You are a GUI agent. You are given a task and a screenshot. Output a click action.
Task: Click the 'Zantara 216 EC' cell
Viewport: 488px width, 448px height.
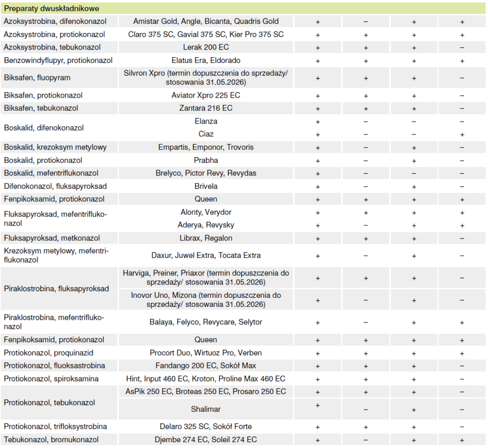click(x=206, y=108)
